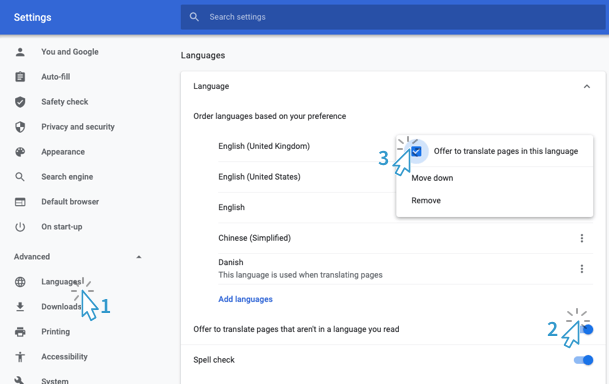The height and width of the screenshot is (384, 609).
Task: Open Default browser settings
Action: pyautogui.click(x=70, y=202)
